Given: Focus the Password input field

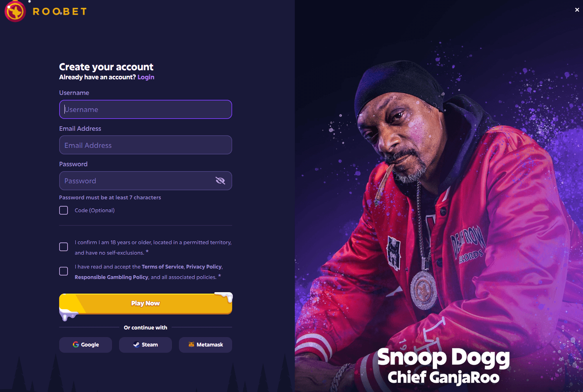Looking at the screenshot, I should [136, 181].
